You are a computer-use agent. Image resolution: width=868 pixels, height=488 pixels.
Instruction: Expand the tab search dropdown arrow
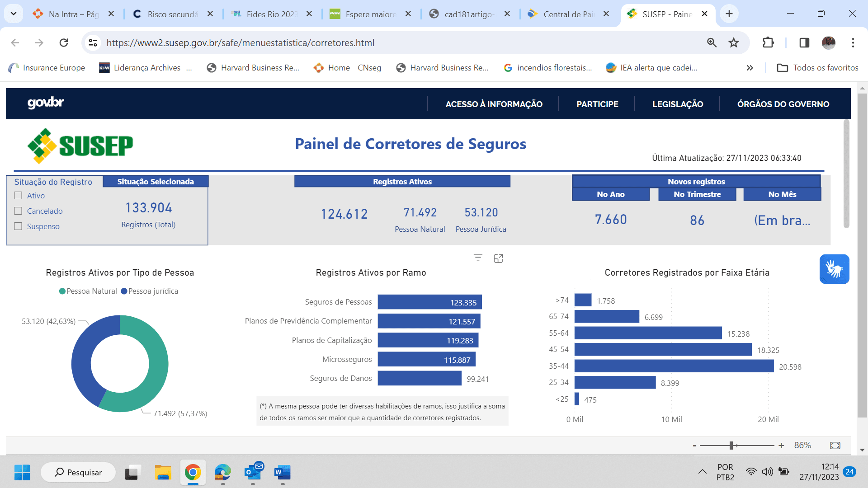pyautogui.click(x=14, y=14)
